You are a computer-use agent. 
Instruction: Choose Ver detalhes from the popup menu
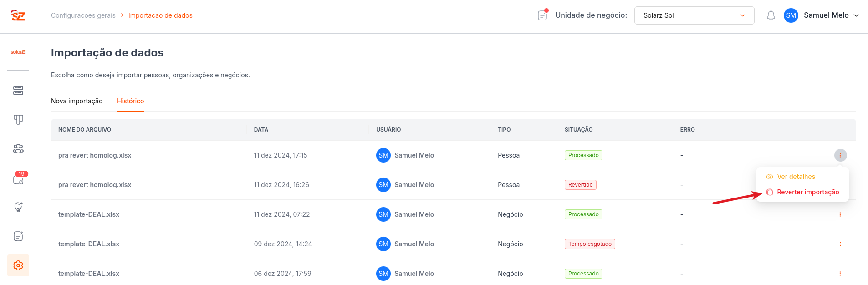(x=796, y=177)
